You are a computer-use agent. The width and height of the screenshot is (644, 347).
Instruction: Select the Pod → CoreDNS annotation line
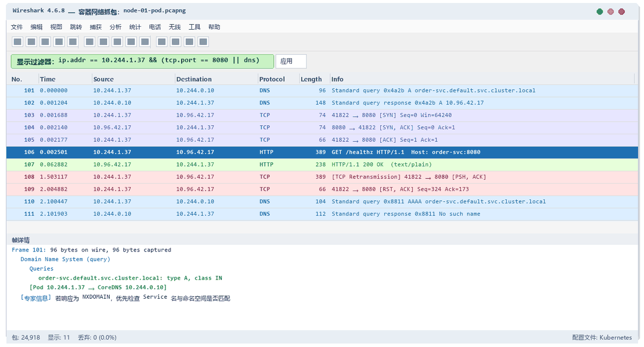click(x=98, y=287)
